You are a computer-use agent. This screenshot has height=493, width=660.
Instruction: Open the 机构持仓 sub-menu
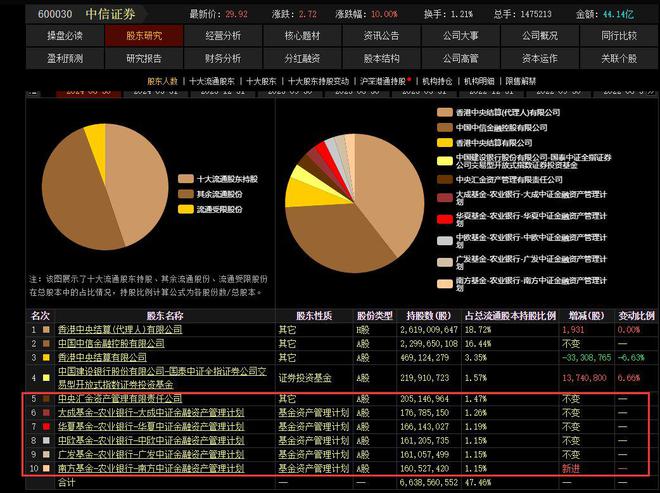point(437,81)
